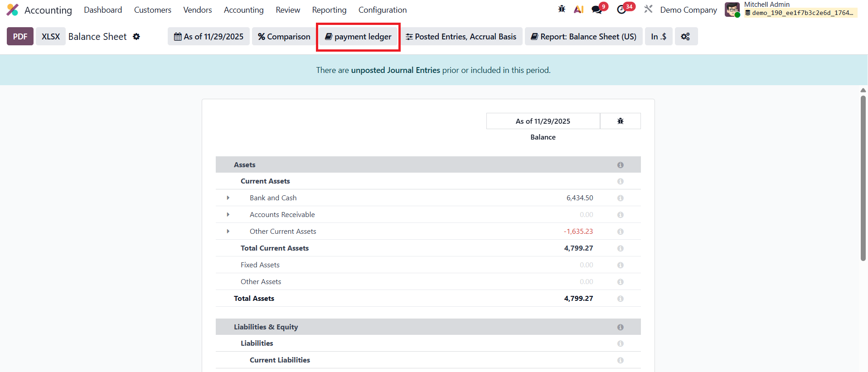
Task: Click the vertical scrollbar
Action: 863,178
